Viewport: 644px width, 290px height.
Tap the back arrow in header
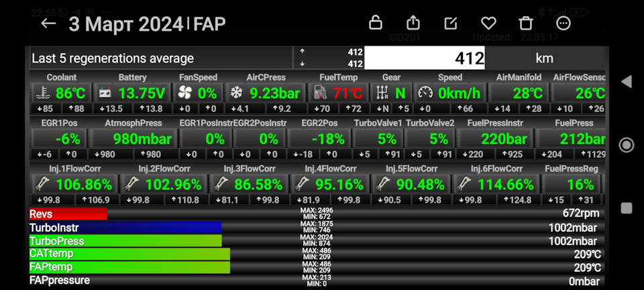click(x=48, y=23)
